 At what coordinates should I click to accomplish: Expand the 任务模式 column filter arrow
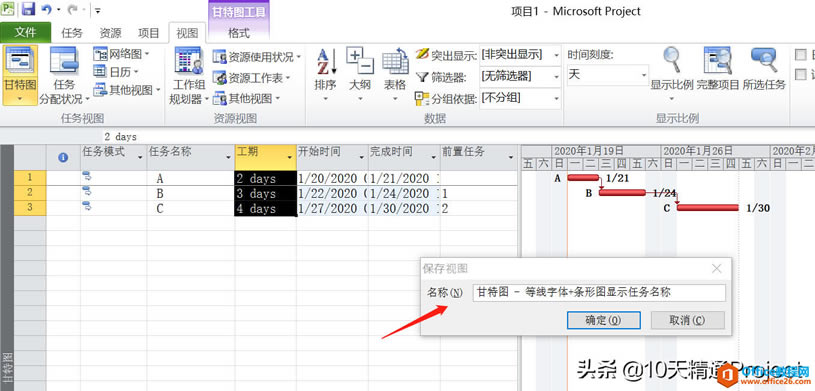pyautogui.click(x=140, y=158)
